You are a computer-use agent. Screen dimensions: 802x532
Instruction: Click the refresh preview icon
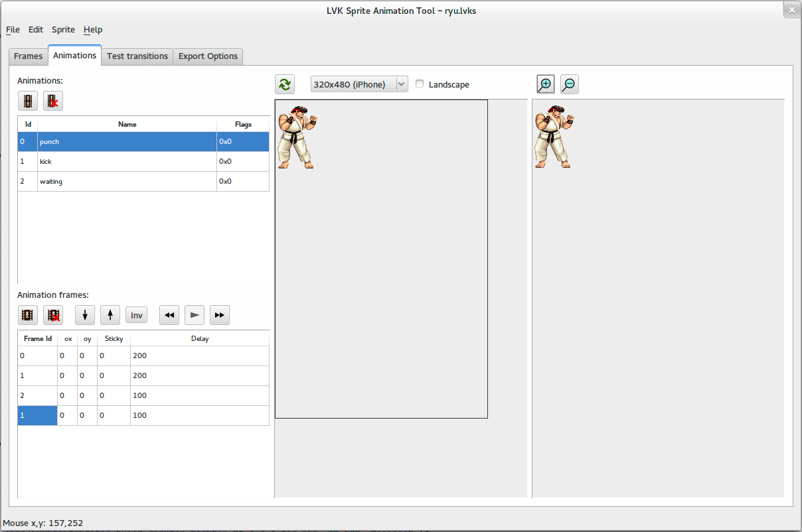tap(285, 84)
